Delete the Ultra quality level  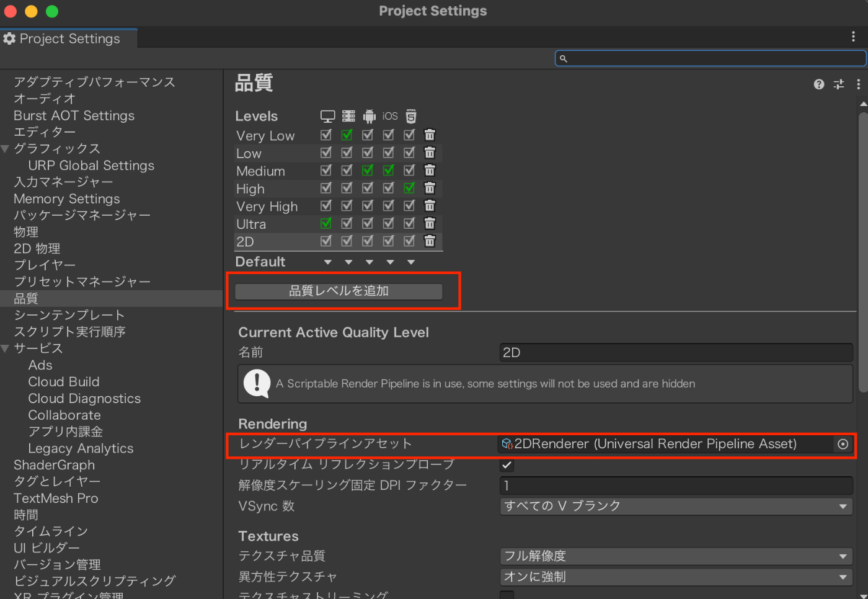[x=430, y=223]
